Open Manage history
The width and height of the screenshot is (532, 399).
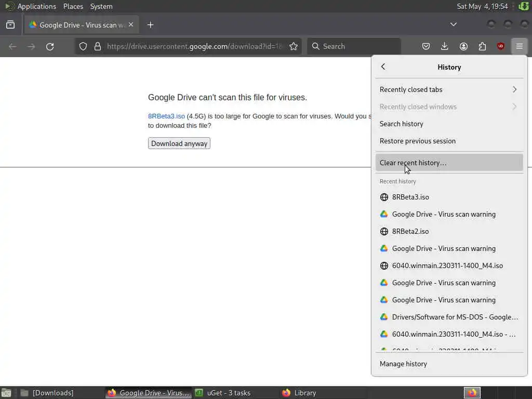[449, 364]
